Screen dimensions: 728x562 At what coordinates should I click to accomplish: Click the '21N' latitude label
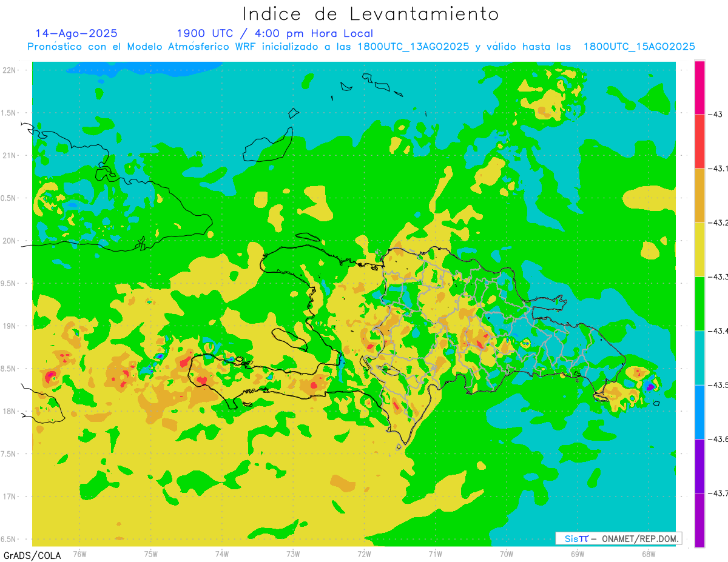point(9,155)
